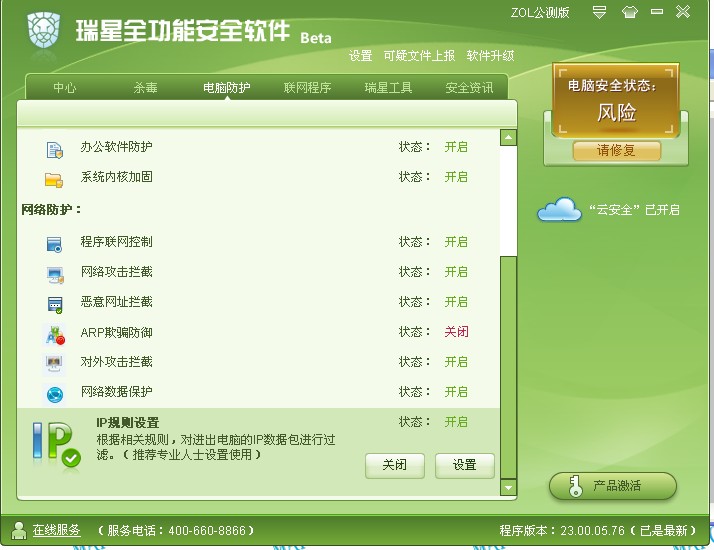Open the 中心 tab
This screenshot has width=714, height=550.
(65, 87)
